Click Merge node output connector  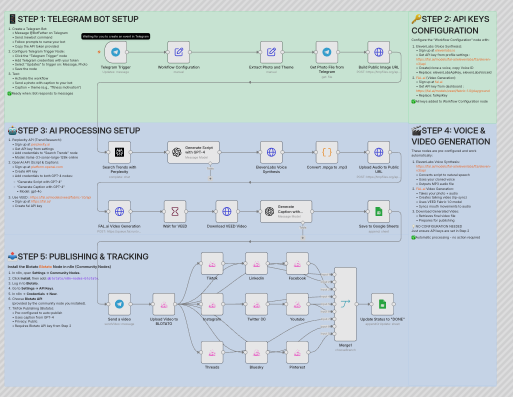[356, 304]
